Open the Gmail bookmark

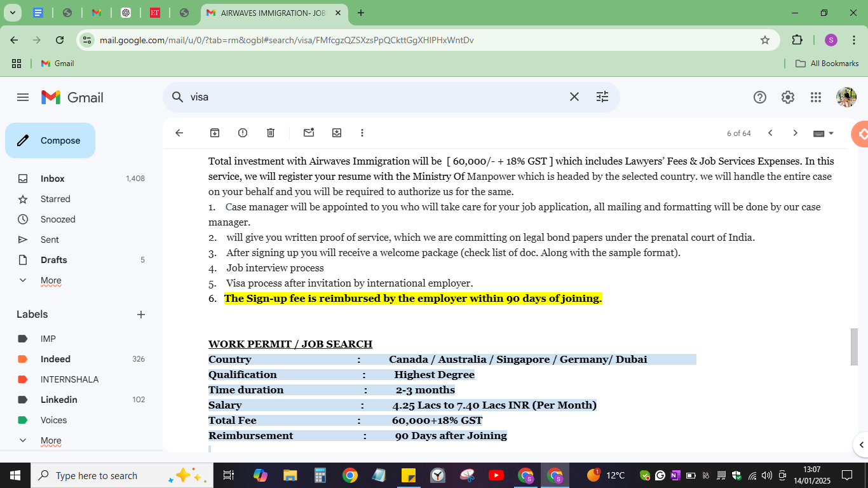58,63
